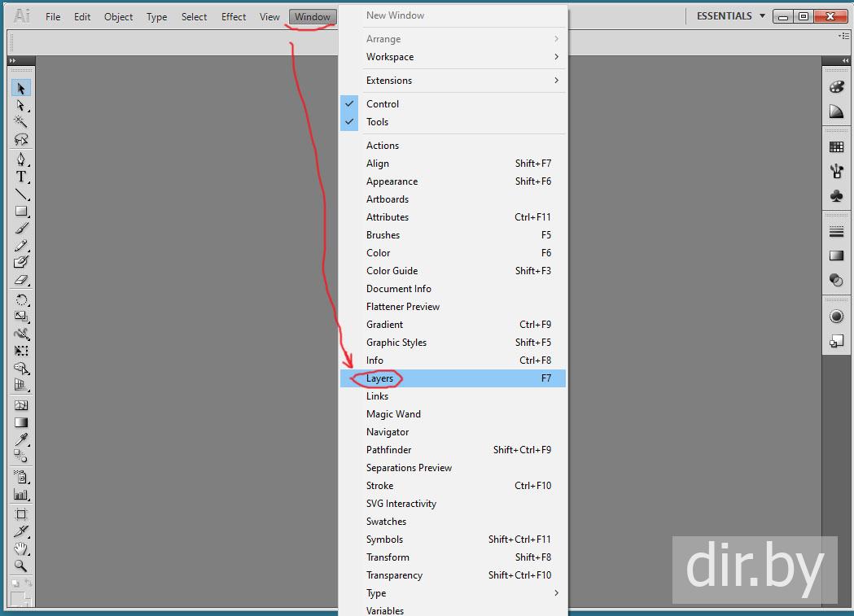This screenshot has height=616, width=854.
Task: Select the Rotate tool
Action: tap(21, 299)
